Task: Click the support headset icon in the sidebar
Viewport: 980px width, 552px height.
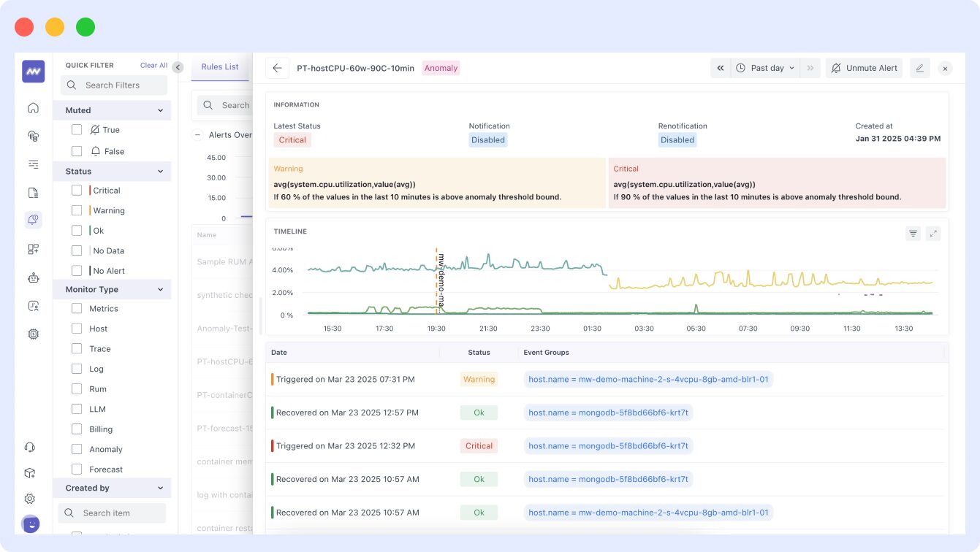Action: [x=29, y=446]
